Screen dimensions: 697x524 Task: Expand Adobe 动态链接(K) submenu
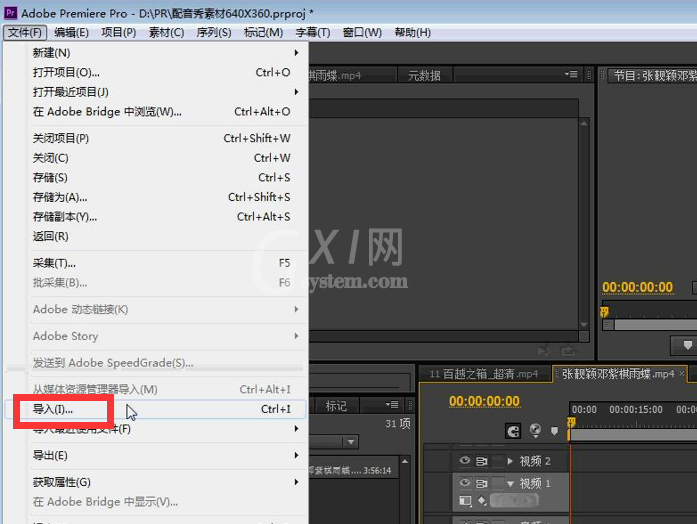pyautogui.click(x=296, y=309)
